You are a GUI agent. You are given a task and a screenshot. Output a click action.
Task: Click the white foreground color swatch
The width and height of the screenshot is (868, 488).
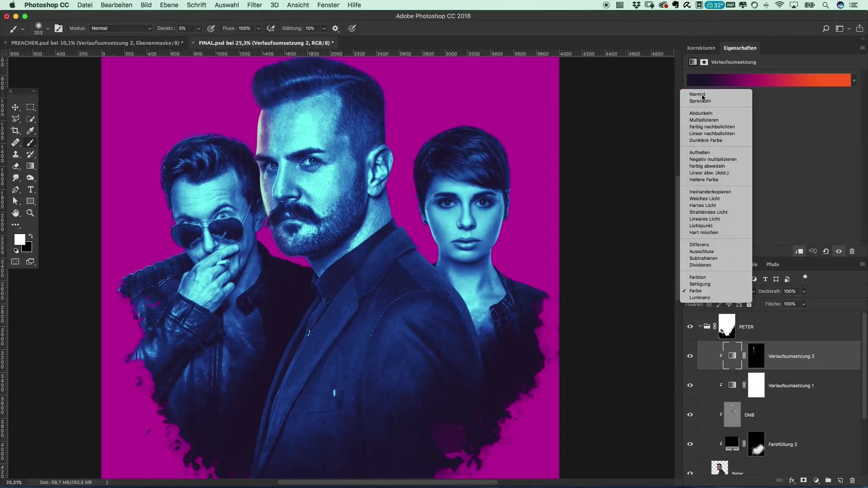tap(19, 240)
